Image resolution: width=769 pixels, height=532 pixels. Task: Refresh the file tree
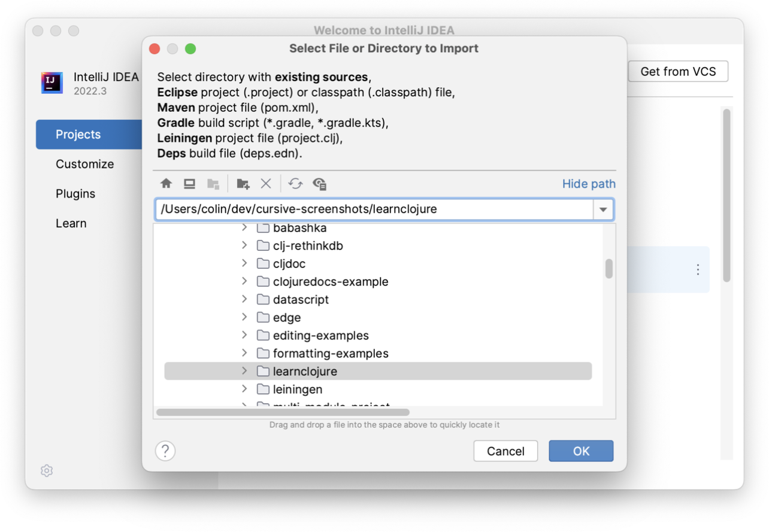click(x=295, y=184)
